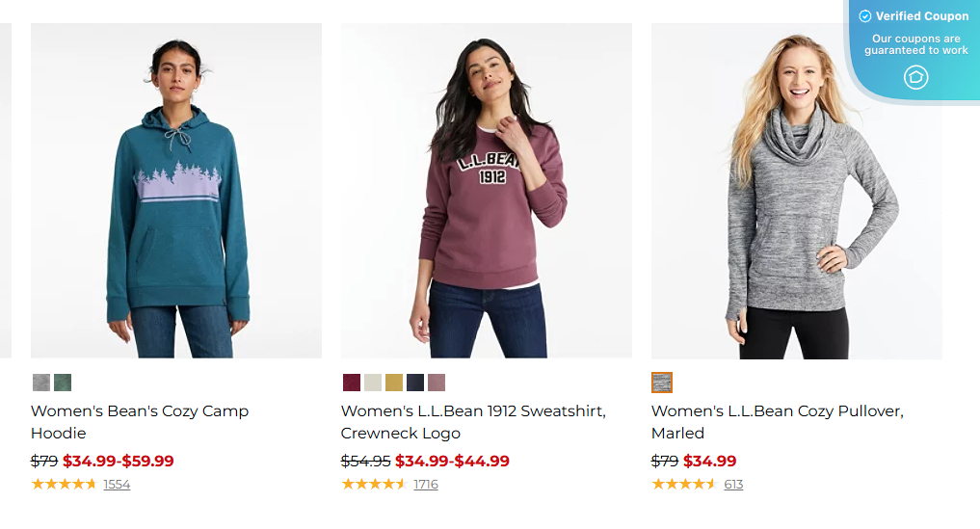Click the star rating of Cozy Camp Hoodie
The height and width of the screenshot is (529, 980).
coord(64,484)
